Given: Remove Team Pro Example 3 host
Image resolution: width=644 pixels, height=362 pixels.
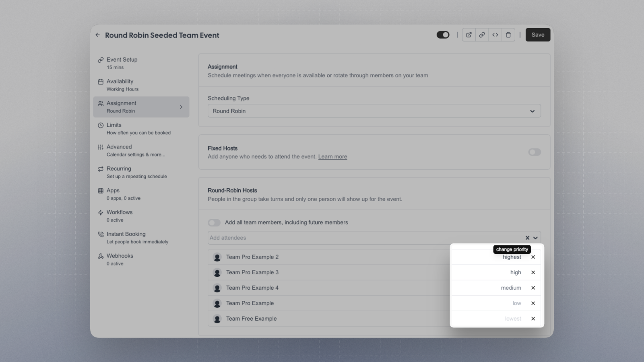Looking at the screenshot, I should pyautogui.click(x=533, y=272).
